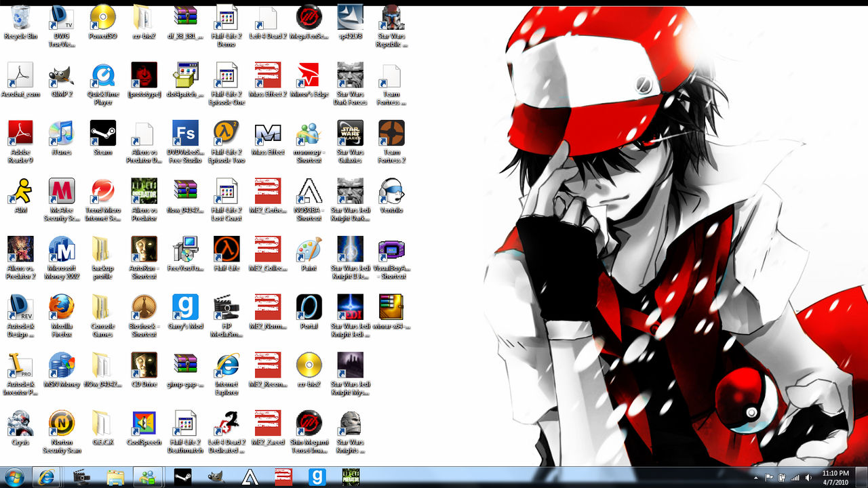Open the Star Wars Galaxies shortcut
This screenshot has width=868, height=488.
tap(350, 142)
